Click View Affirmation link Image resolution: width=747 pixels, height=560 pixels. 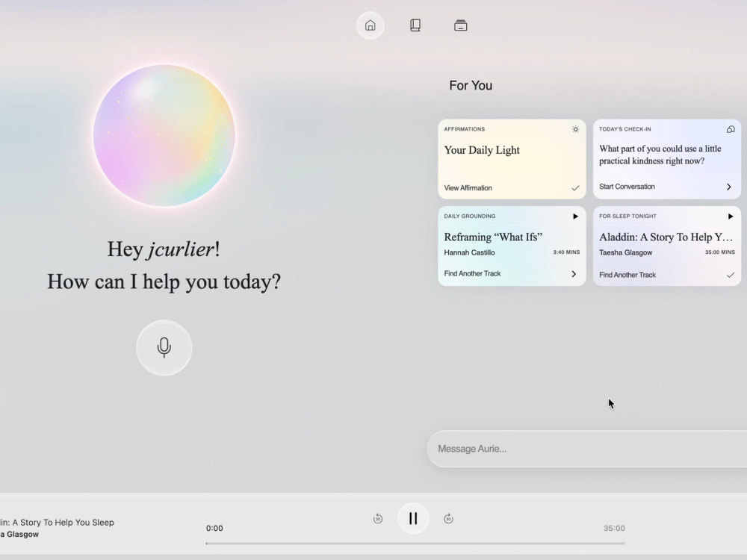point(468,187)
